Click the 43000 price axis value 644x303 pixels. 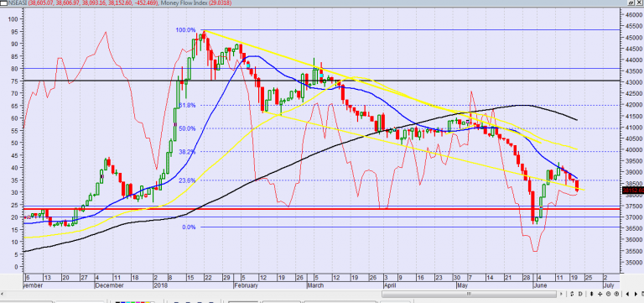(634, 82)
